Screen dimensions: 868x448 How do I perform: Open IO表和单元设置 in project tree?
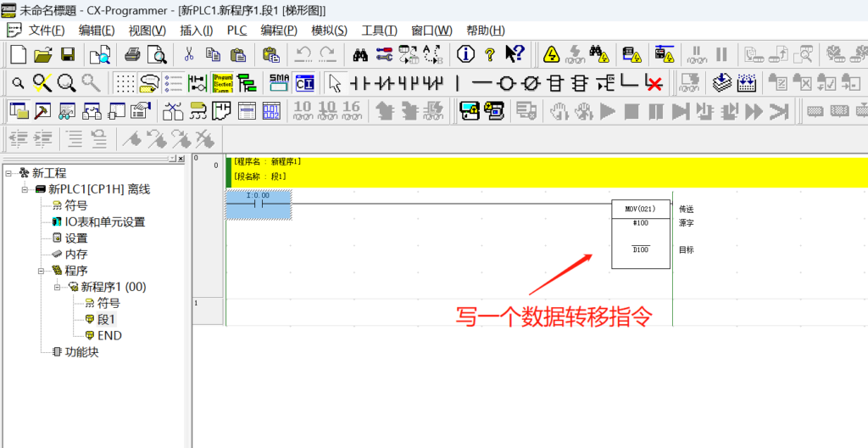pos(104,221)
